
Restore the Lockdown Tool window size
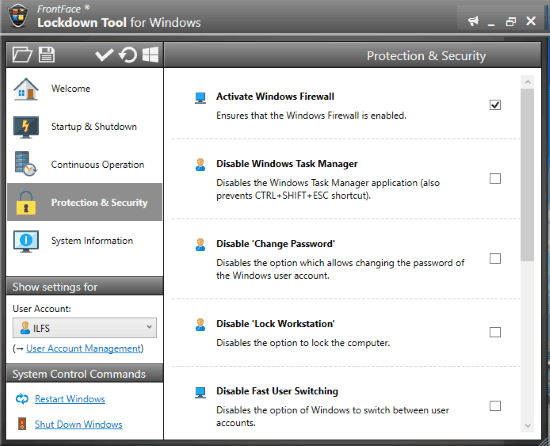click(x=511, y=21)
